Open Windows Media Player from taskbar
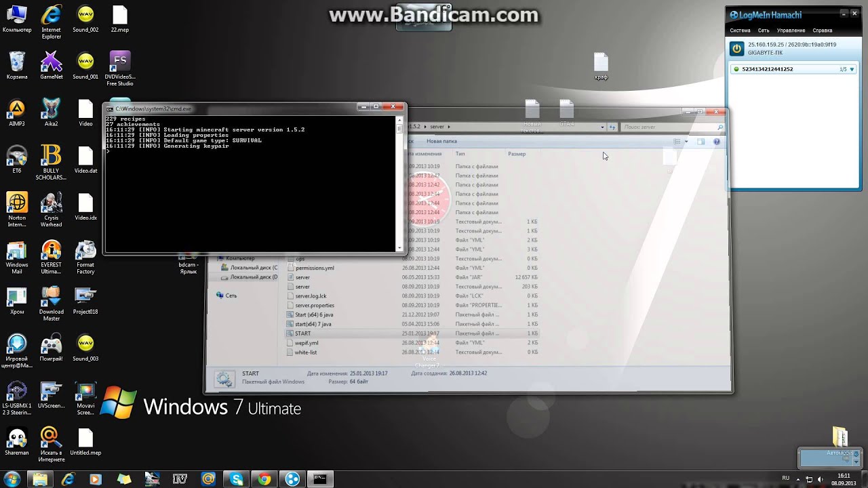This screenshot has width=868, height=488. (x=95, y=479)
